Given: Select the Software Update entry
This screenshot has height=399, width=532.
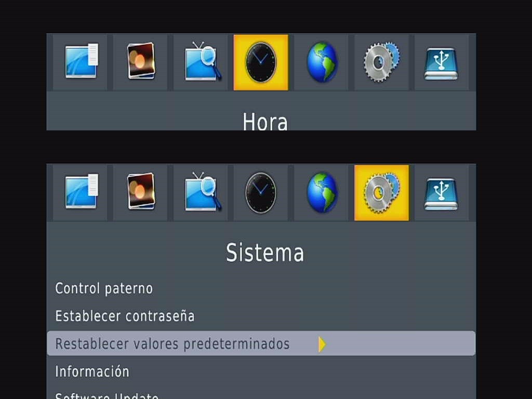Looking at the screenshot, I should 107,395.
